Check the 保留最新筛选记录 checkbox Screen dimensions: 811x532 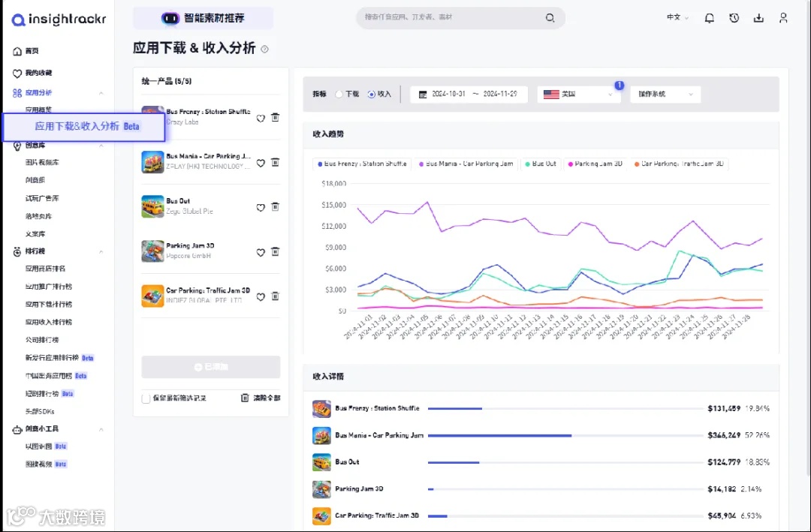146,398
